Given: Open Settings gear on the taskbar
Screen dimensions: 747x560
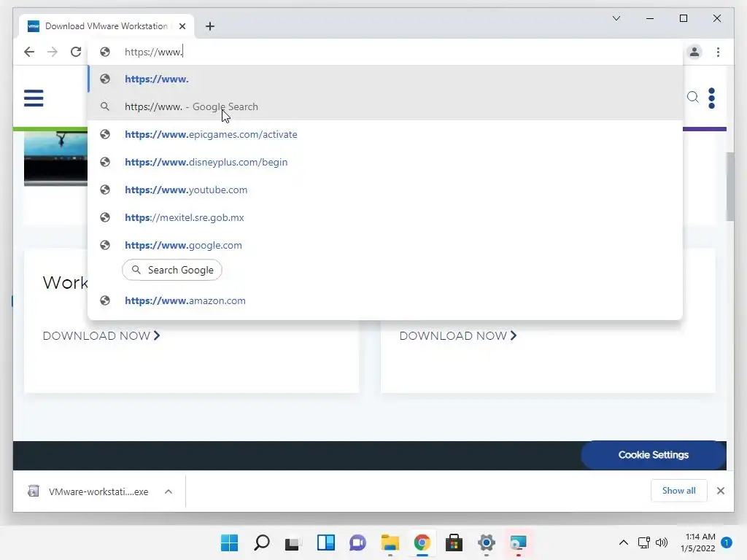Looking at the screenshot, I should pos(487,542).
